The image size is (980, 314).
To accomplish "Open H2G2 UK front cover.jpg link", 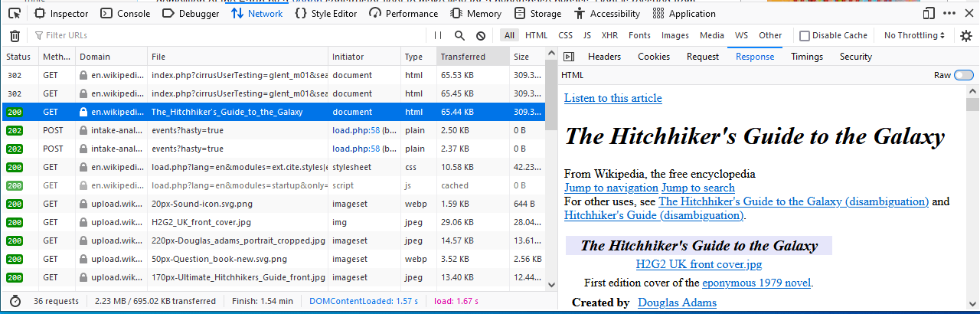I will 699,265.
